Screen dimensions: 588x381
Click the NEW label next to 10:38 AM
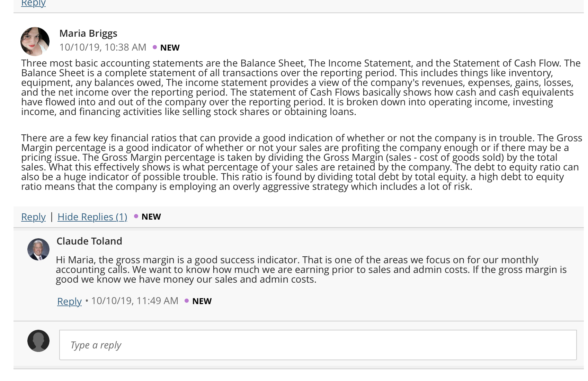170,48
